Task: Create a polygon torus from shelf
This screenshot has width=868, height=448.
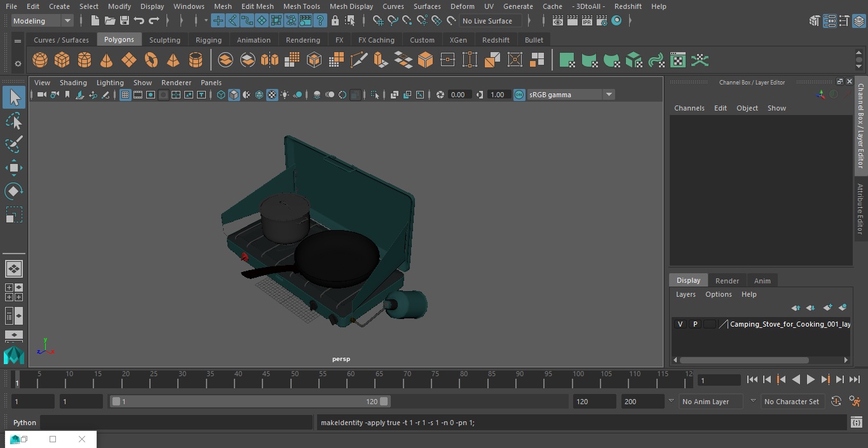Action: coord(151,60)
